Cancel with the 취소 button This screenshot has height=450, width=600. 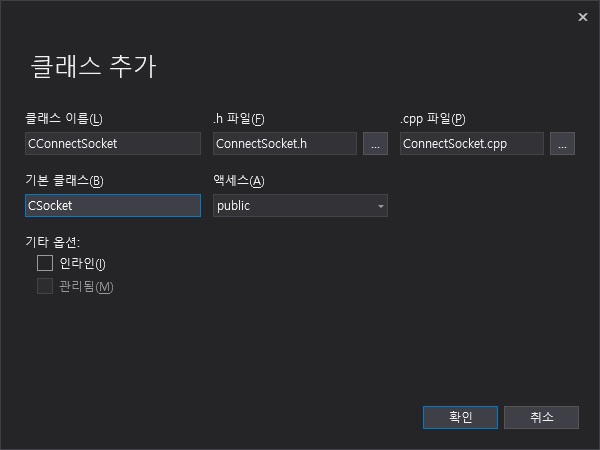point(541,417)
